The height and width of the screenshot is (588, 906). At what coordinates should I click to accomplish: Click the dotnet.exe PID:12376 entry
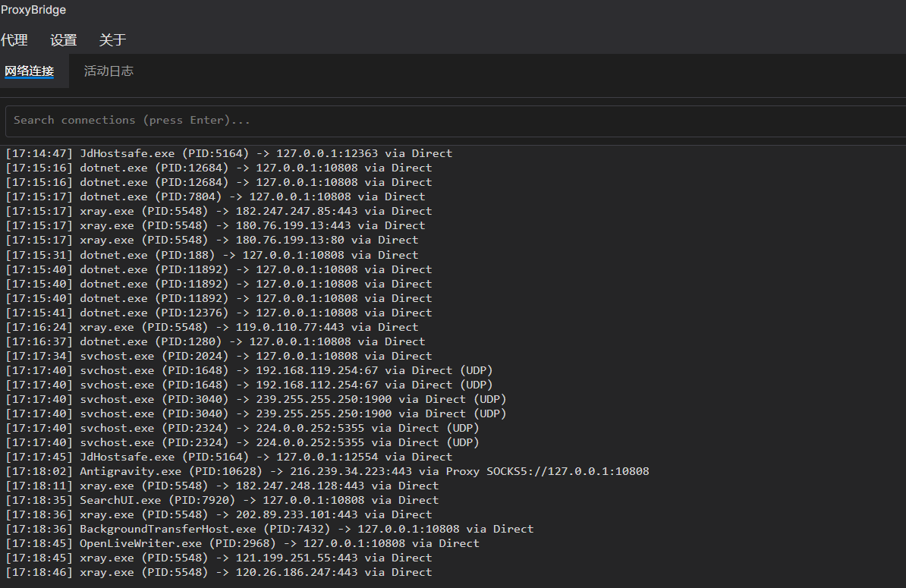coord(219,313)
